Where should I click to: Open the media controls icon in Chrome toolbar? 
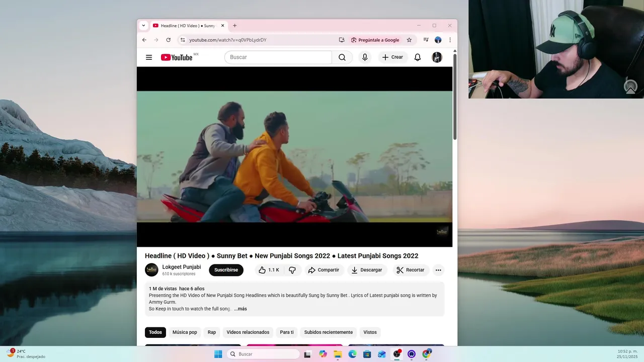tap(426, 40)
